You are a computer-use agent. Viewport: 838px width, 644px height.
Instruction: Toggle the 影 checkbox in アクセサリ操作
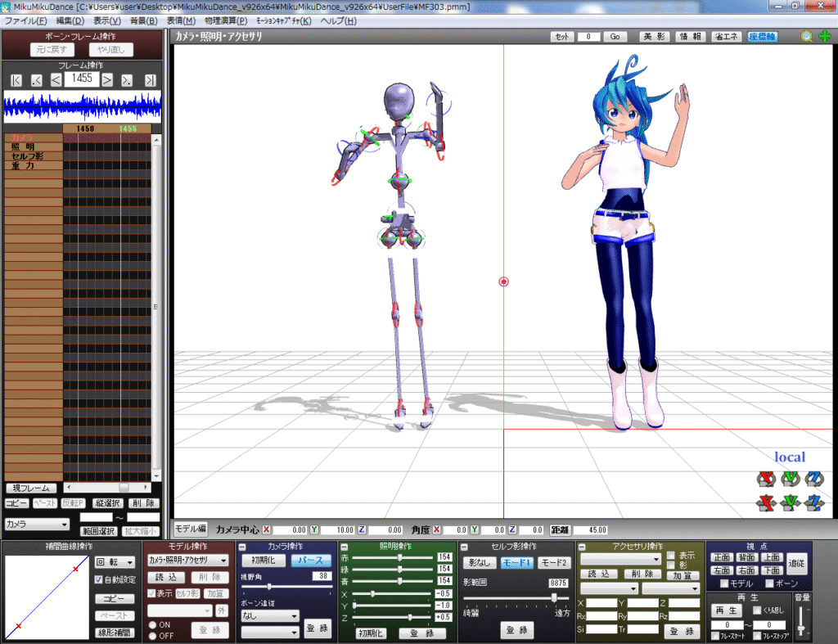coord(671,565)
